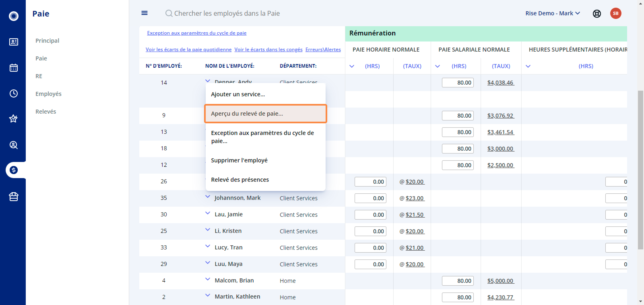Edit hourly hours field for Luu, Maya
Screen dimensions: 644x305
pyautogui.click(x=370, y=264)
